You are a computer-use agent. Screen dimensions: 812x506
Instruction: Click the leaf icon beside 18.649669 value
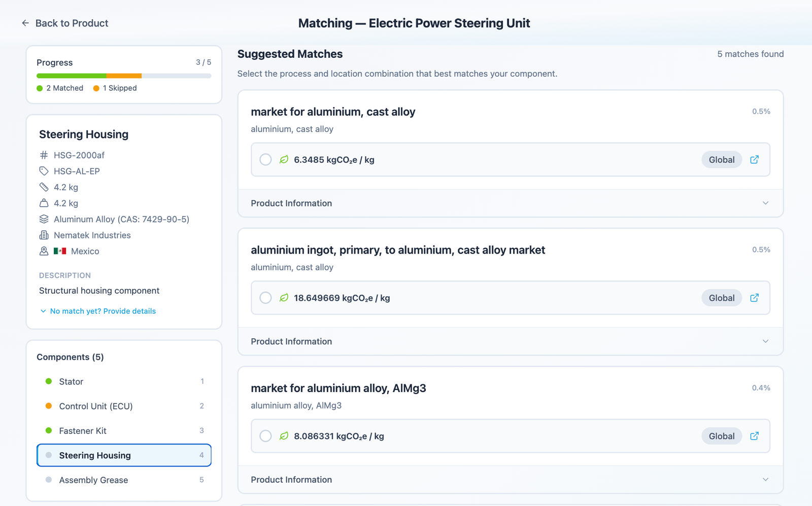[x=284, y=298]
